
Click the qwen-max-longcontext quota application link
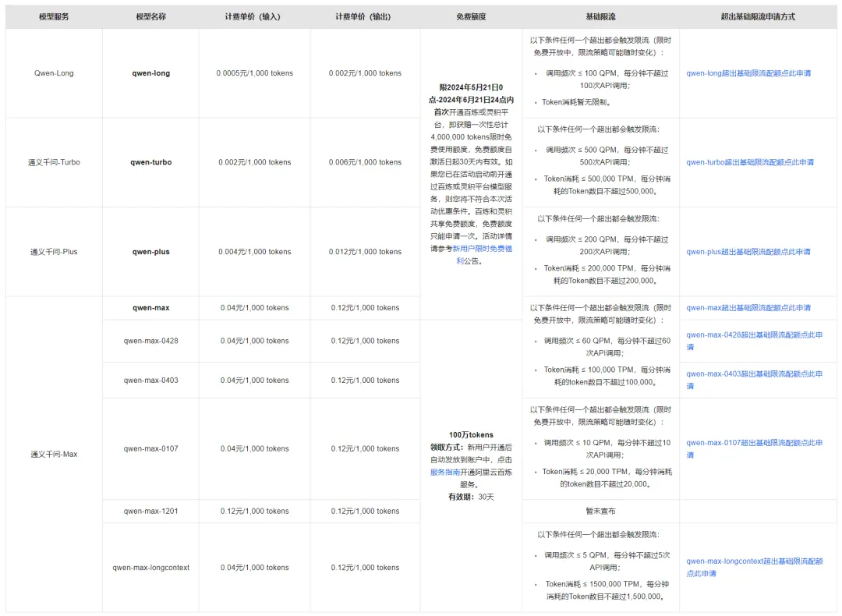point(754,561)
